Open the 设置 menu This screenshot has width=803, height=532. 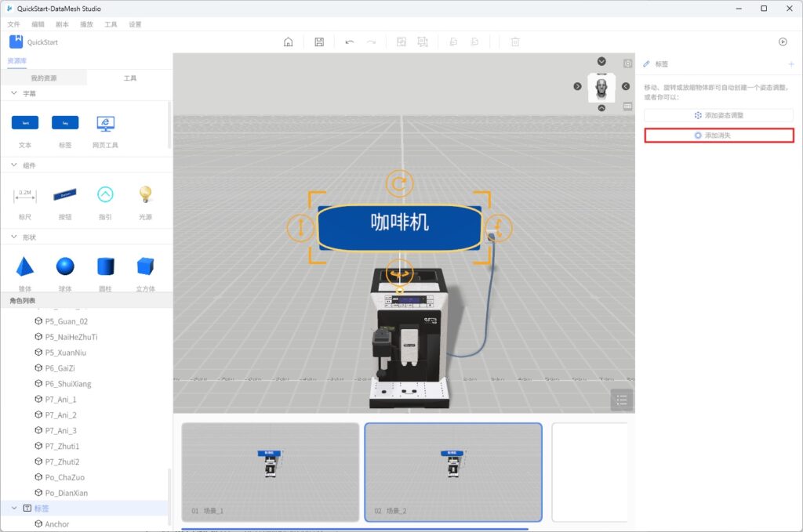[135, 24]
